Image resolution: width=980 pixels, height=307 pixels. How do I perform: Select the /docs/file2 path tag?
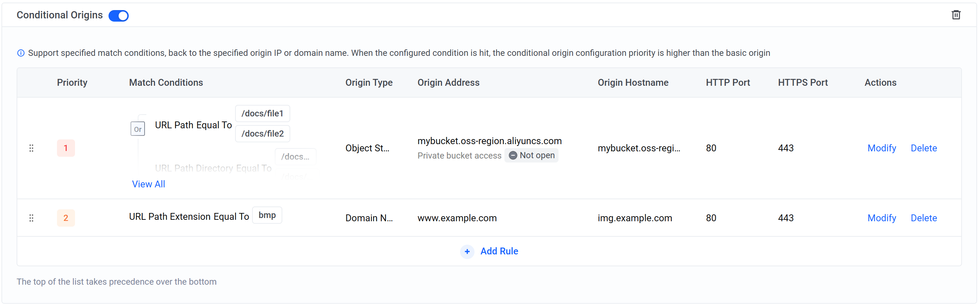(262, 134)
